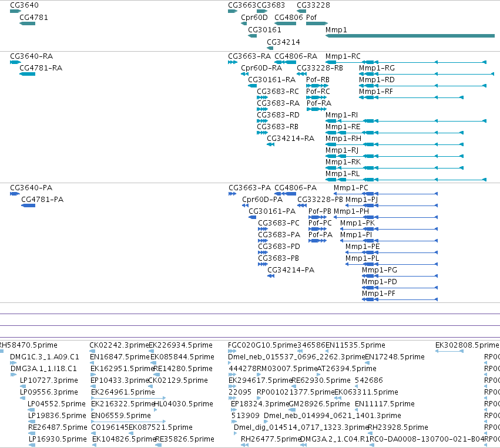Open protein label Mmp1-PH
500x448 pixels.
351,211
